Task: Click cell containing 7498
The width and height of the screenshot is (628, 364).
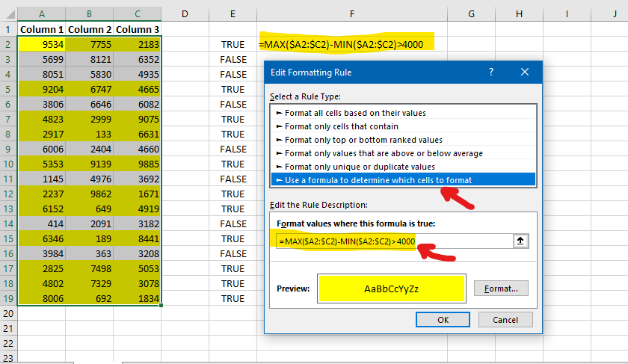Action: pyautogui.click(x=89, y=268)
